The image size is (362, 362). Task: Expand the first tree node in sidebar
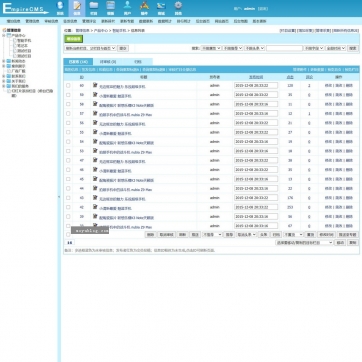[x=4, y=35]
